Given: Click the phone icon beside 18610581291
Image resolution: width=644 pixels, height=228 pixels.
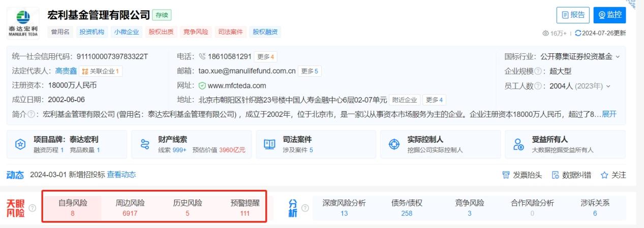Looking at the screenshot, I should click(x=202, y=57).
